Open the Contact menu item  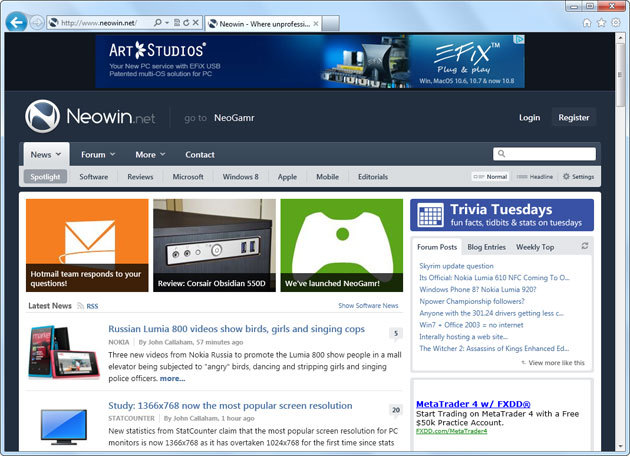point(200,155)
